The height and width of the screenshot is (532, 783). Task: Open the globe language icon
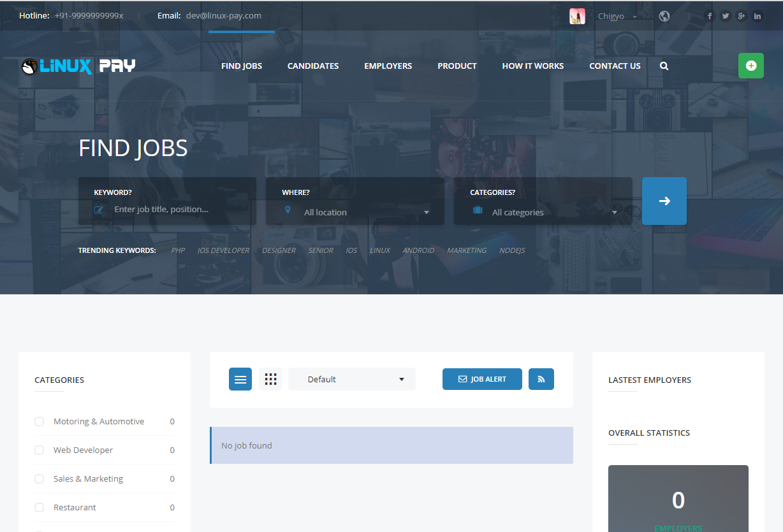coord(664,16)
